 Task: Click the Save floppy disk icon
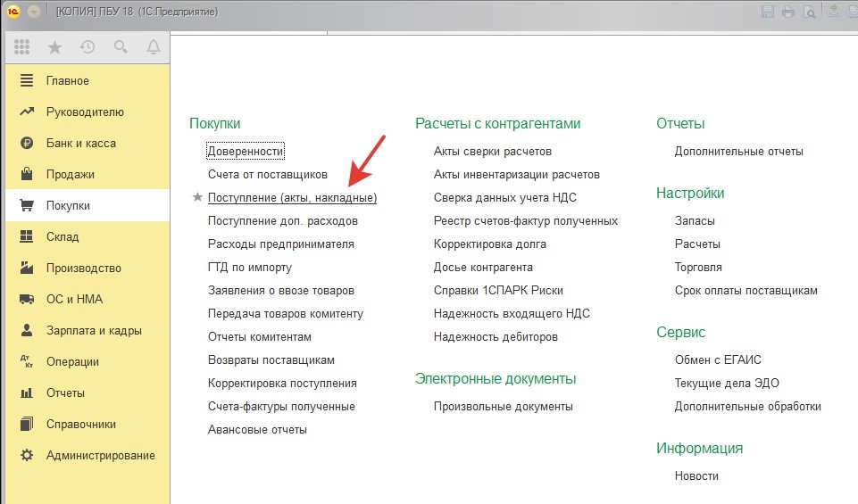pyautogui.click(x=768, y=12)
